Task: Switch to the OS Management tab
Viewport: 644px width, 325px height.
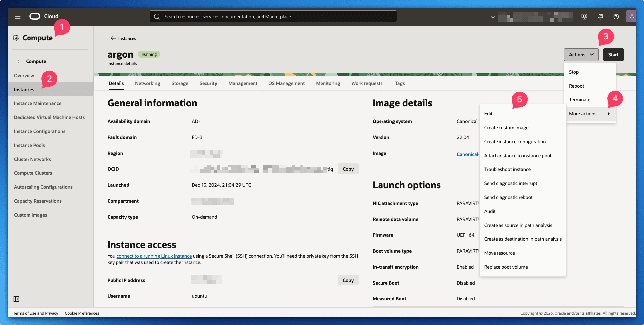Action: (287, 83)
